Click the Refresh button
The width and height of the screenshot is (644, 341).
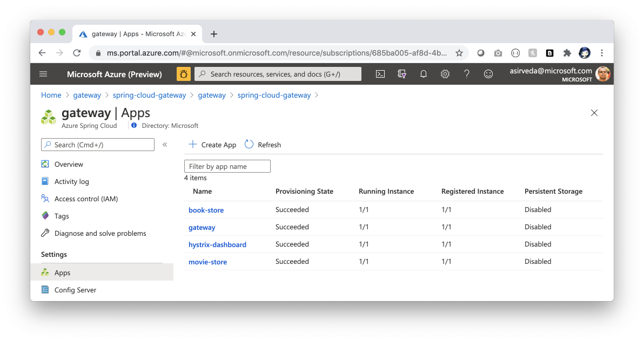coord(263,145)
